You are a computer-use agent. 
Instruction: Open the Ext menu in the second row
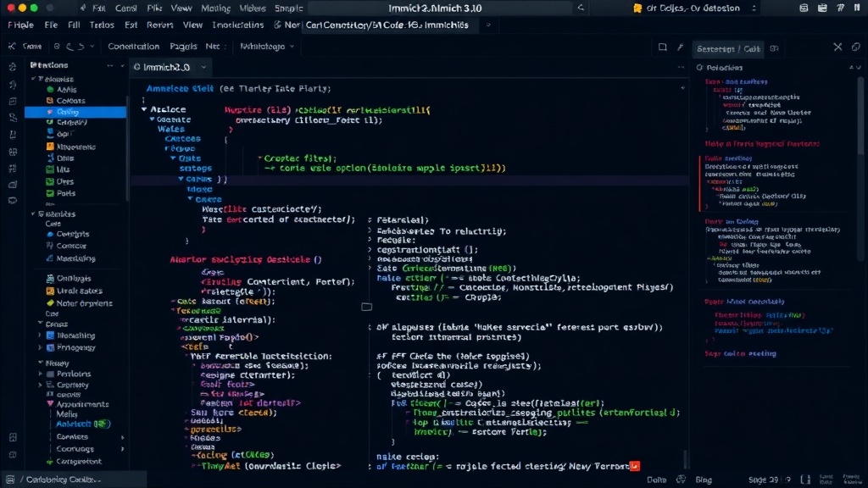pyautogui.click(x=131, y=25)
